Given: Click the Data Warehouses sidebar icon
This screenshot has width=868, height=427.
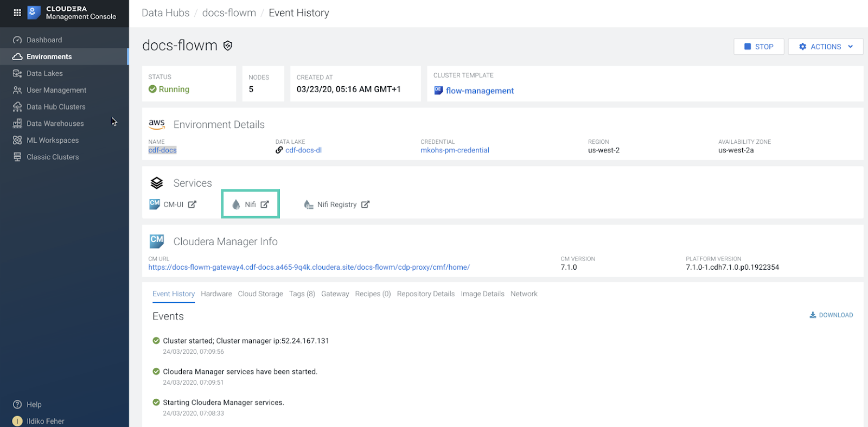Looking at the screenshot, I should point(17,124).
